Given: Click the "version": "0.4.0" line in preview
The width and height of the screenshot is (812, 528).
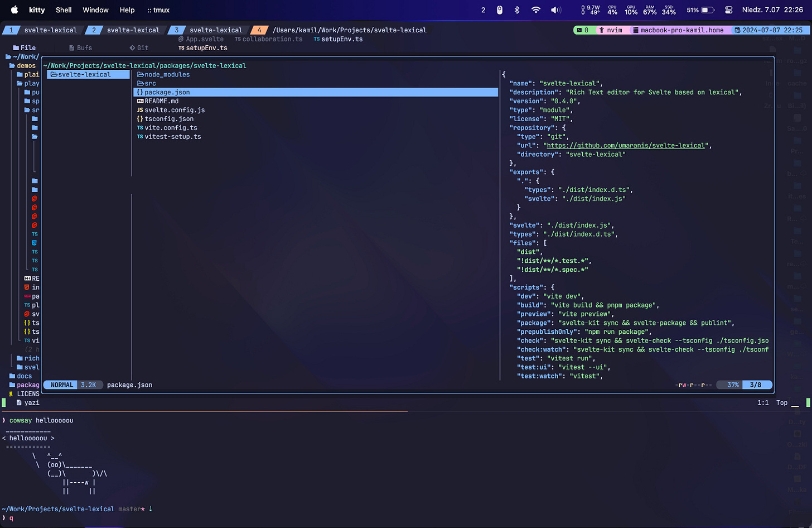Looking at the screenshot, I should tap(544, 101).
